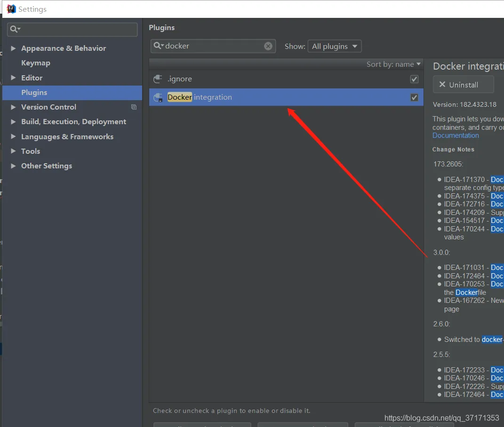Open Appearance & Behavior settings page
Viewport: 504px width, 427px height.
point(64,48)
